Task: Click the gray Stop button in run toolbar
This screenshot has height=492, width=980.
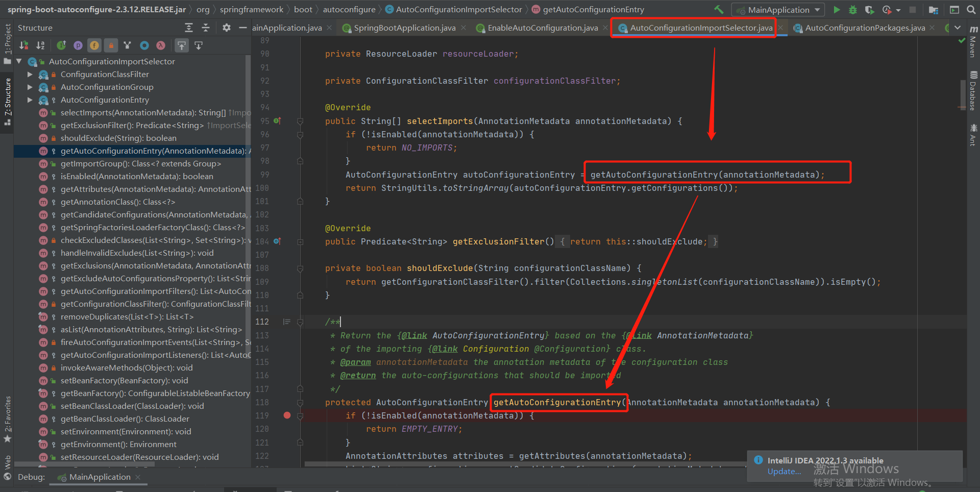Action: click(913, 10)
